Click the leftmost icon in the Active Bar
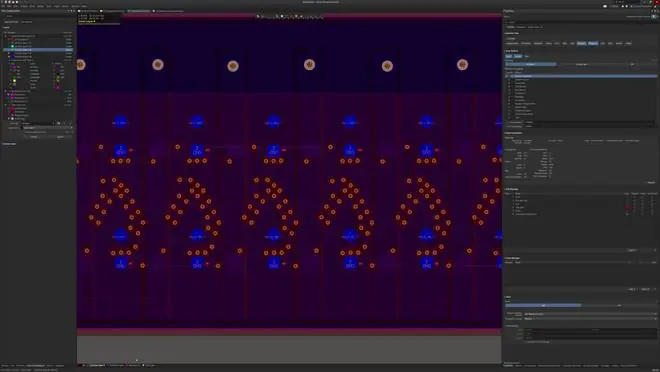This screenshot has width=660, height=372. pyautogui.click(x=258, y=16)
